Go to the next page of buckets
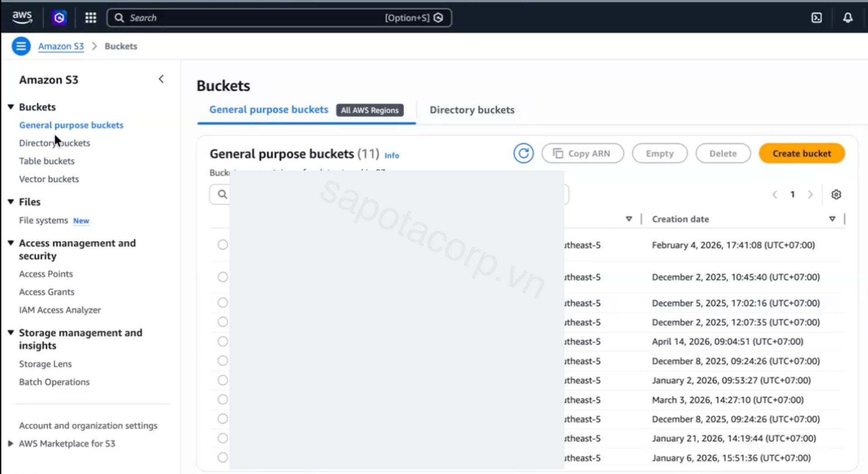 click(810, 194)
